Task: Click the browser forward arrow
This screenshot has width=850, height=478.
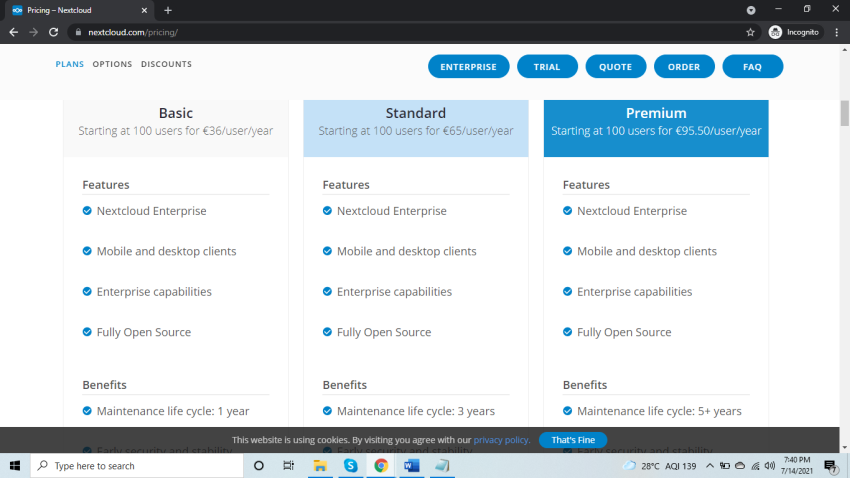Action: (34, 33)
